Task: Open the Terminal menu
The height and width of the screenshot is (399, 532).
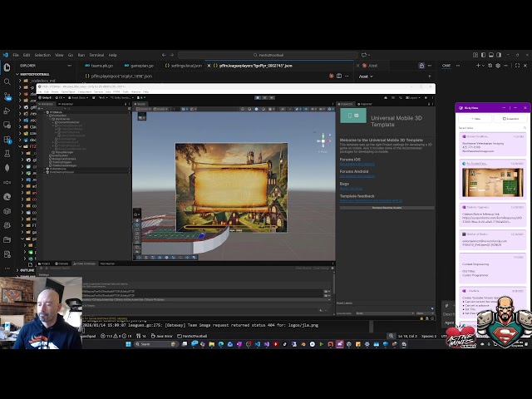Action: click(x=96, y=55)
